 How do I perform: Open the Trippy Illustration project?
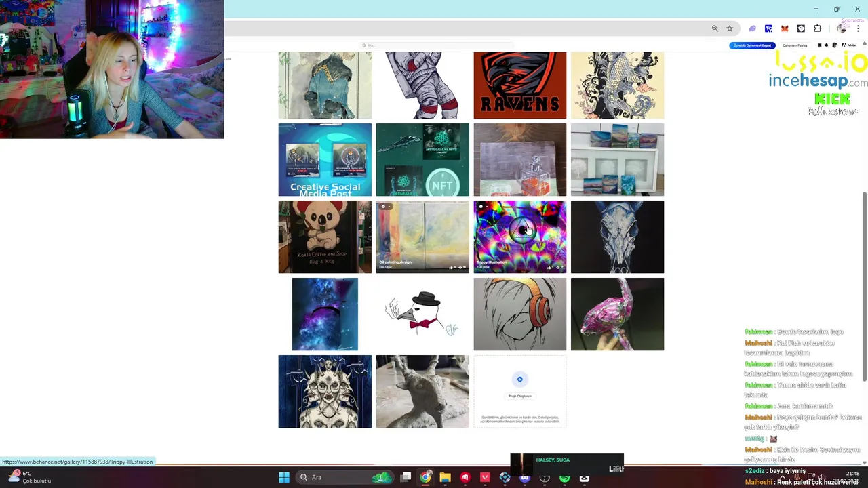pos(519,237)
